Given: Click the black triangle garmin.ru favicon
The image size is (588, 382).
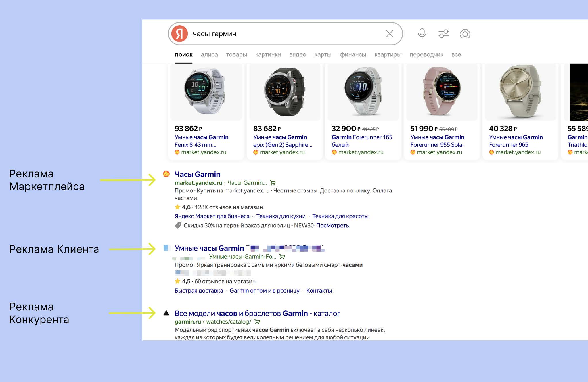Looking at the screenshot, I should (x=166, y=313).
